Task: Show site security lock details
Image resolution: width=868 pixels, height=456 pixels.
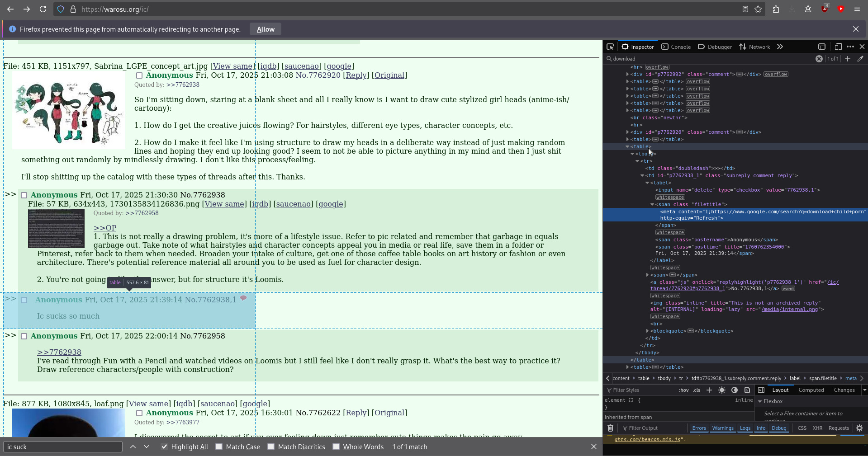Action: tap(73, 9)
